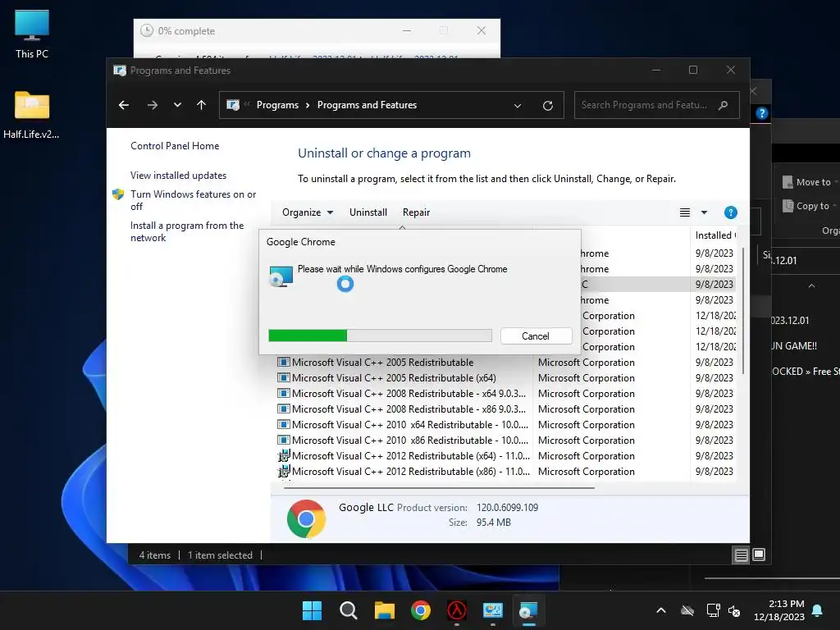840x630 pixels.
Task: Open Install a program from the network
Action: [187, 231]
